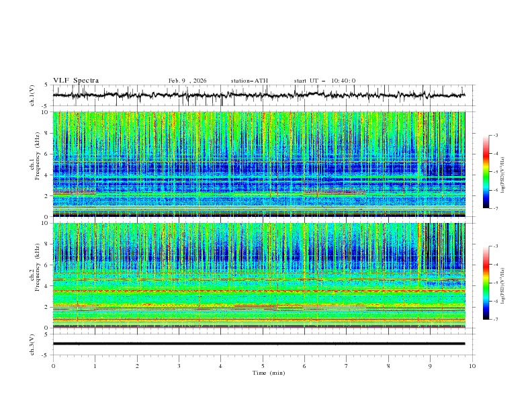Click the 'Time (min)' axis label
The image size is (532, 411).
(269, 373)
